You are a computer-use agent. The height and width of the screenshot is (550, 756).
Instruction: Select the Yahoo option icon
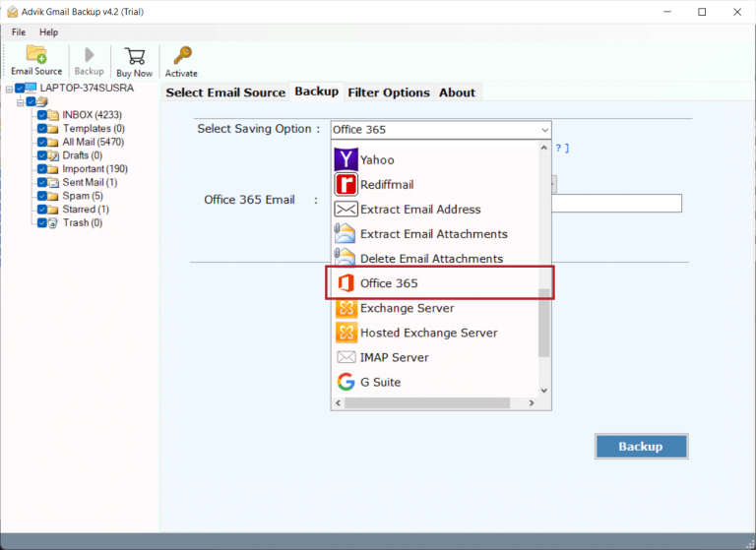coord(346,159)
